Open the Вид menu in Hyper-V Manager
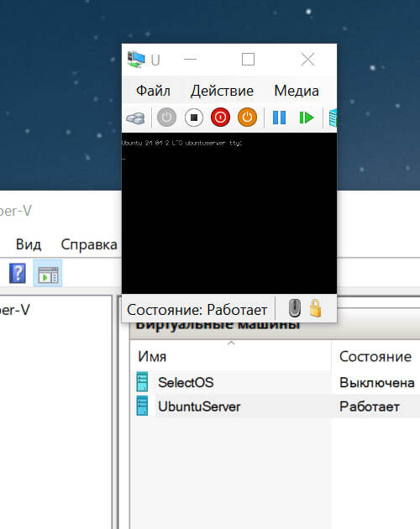The height and width of the screenshot is (529, 420). (x=29, y=244)
